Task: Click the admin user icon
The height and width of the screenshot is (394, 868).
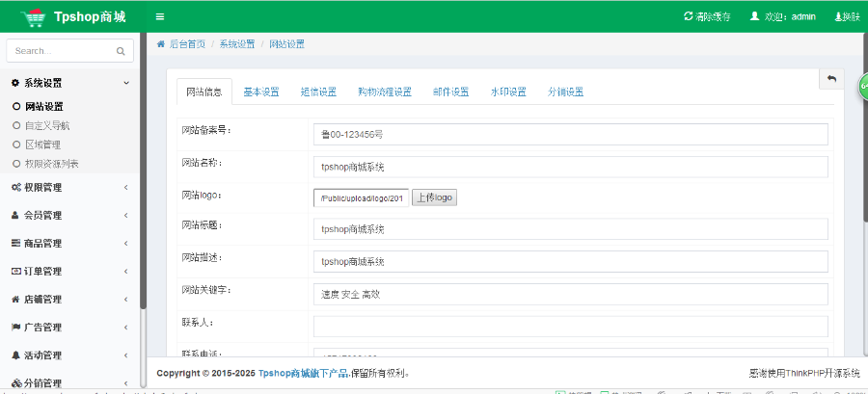Action: [x=754, y=16]
